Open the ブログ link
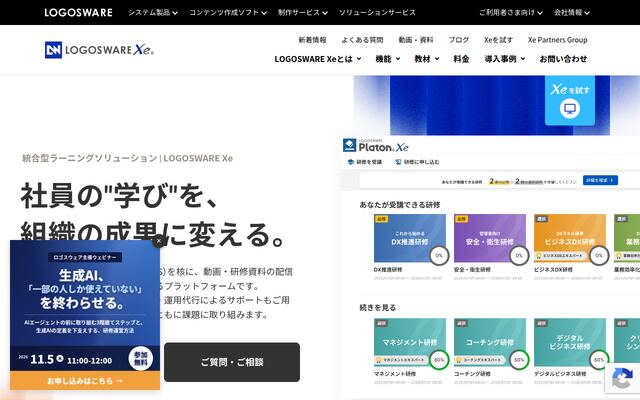Image resolution: width=640 pixels, height=400 pixels. 459,40
